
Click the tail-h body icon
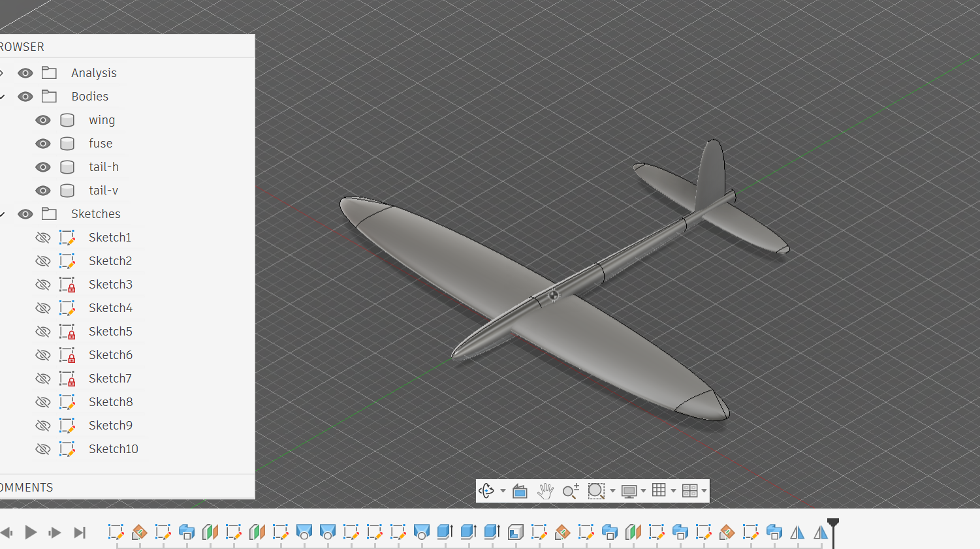pos(67,167)
